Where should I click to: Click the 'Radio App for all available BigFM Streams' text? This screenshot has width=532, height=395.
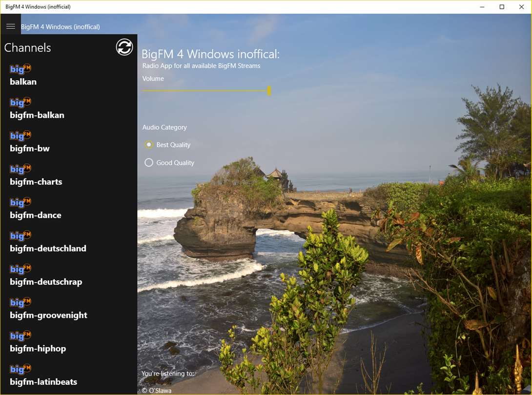(201, 66)
